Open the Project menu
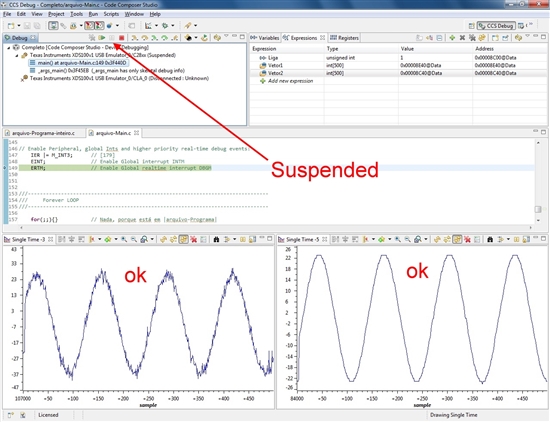This screenshot has width=550, height=422. pyautogui.click(x=56, y=14)
